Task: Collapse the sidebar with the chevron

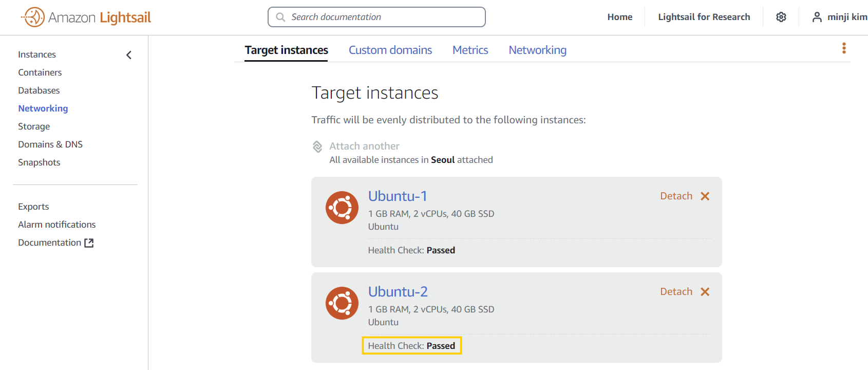Action: pos(129,55)
